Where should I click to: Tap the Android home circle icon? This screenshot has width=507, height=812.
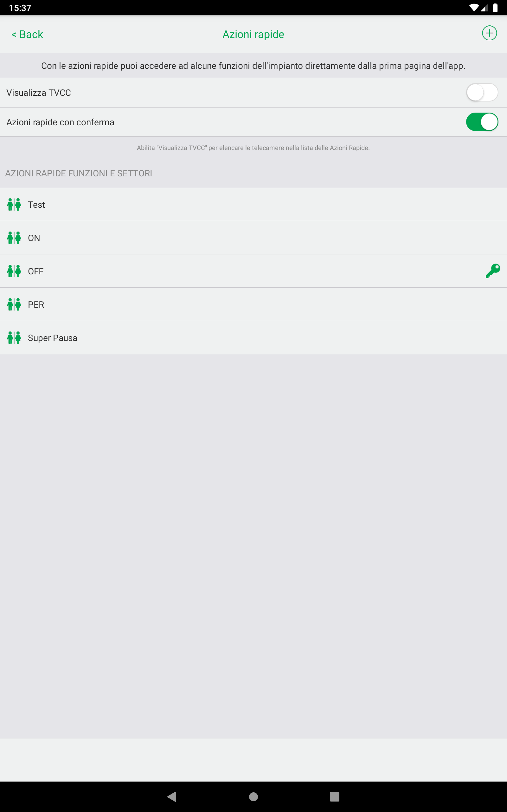[x=253, y=796]
